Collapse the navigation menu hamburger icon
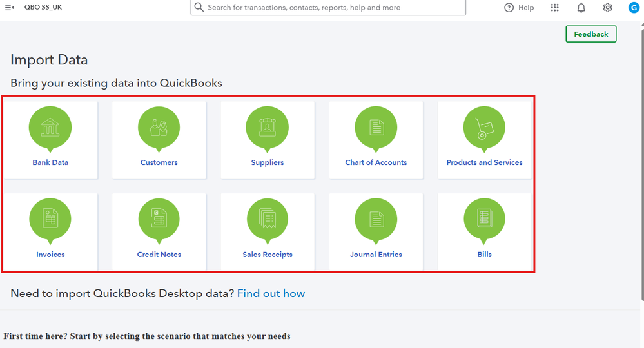This screenshot has width=644, height=348. (9, 7)
